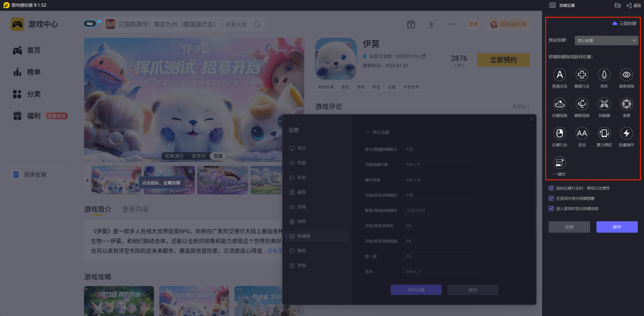The width and height of the screenshot is (644, 316).
Task: Click the 摇一摇 F9 shortcut field
Action: point(441,256)
